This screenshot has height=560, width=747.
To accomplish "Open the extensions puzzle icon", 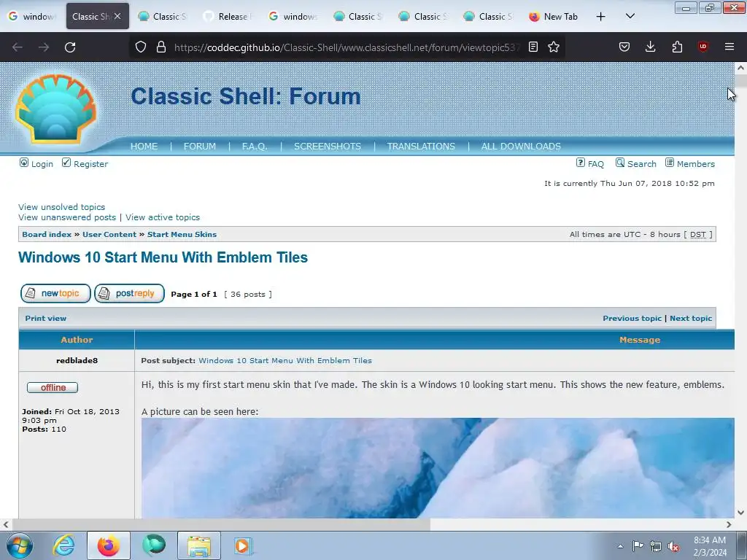I will (677, 47).
